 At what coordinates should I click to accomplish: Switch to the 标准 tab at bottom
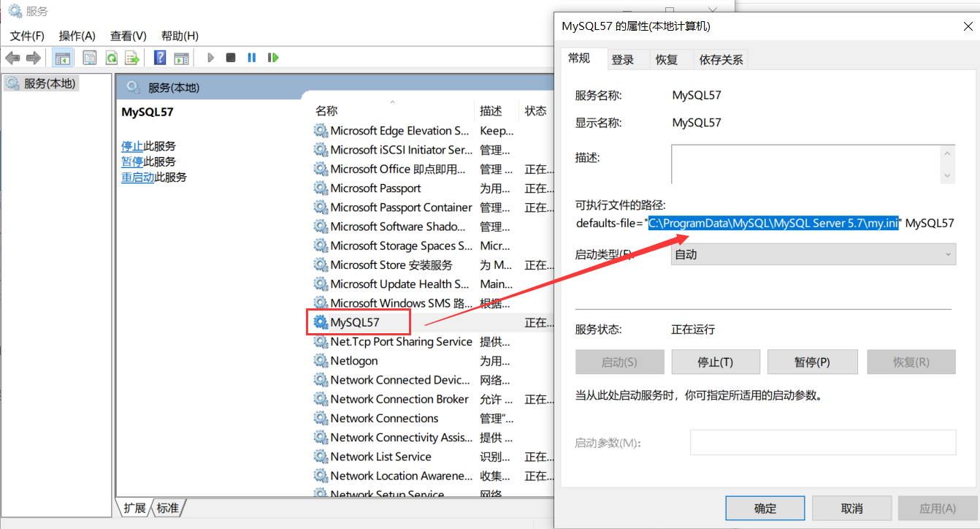pyautogui.click(x=168, y=508)
